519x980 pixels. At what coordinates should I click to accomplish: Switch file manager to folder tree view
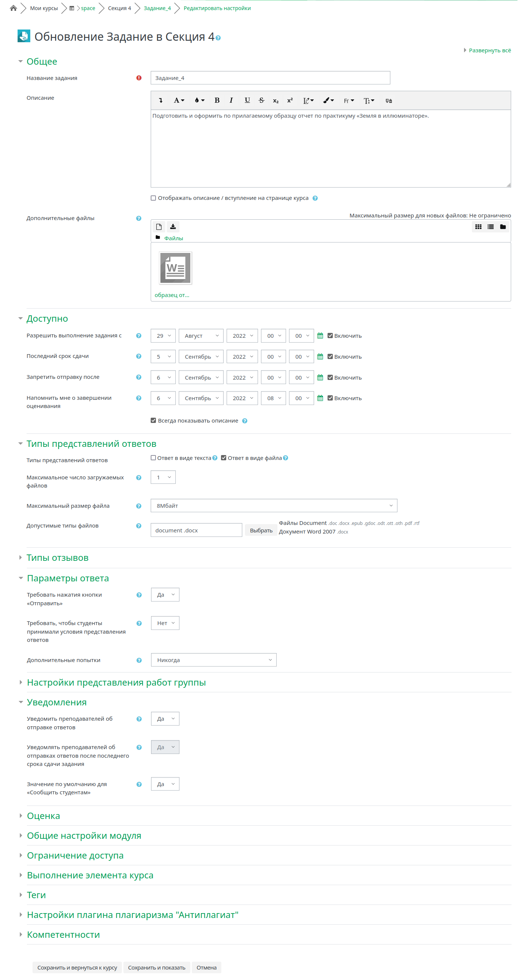503,227
